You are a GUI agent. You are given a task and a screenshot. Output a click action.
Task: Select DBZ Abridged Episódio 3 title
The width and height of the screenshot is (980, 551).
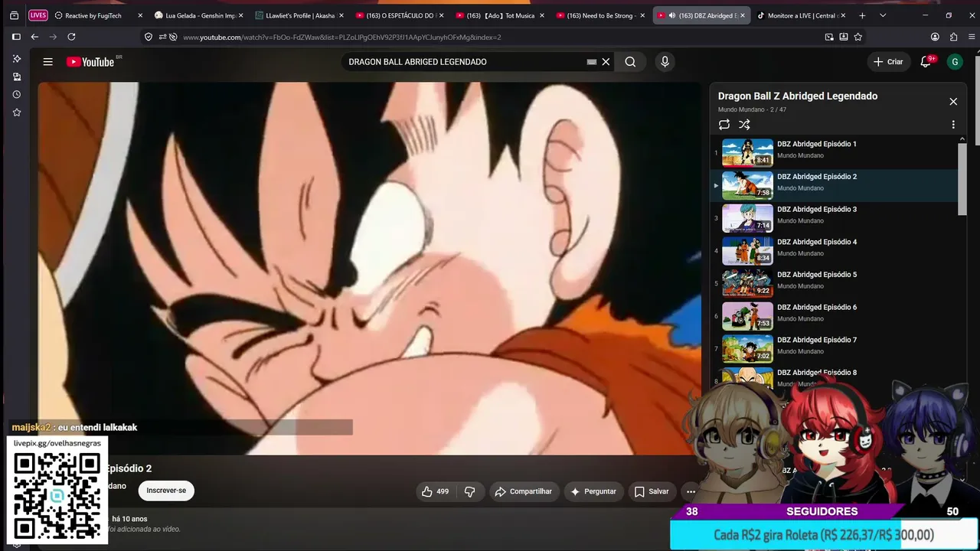817,210
